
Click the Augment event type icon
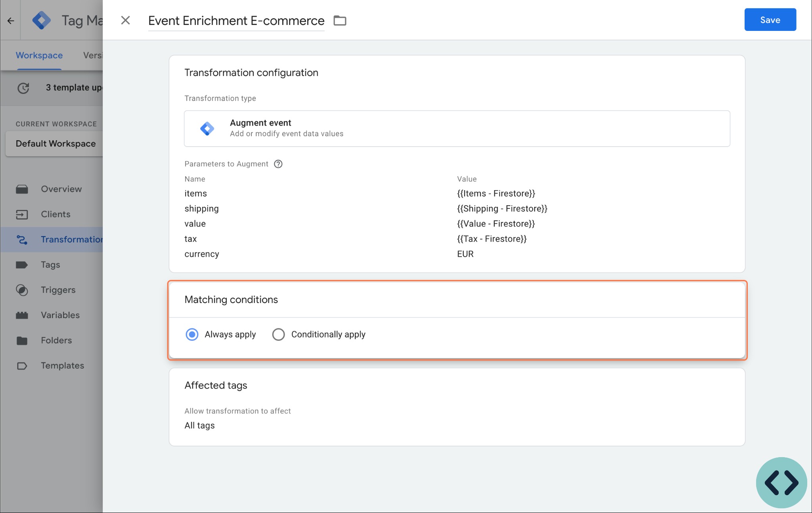pyautogui.click(x=207, y=128)
